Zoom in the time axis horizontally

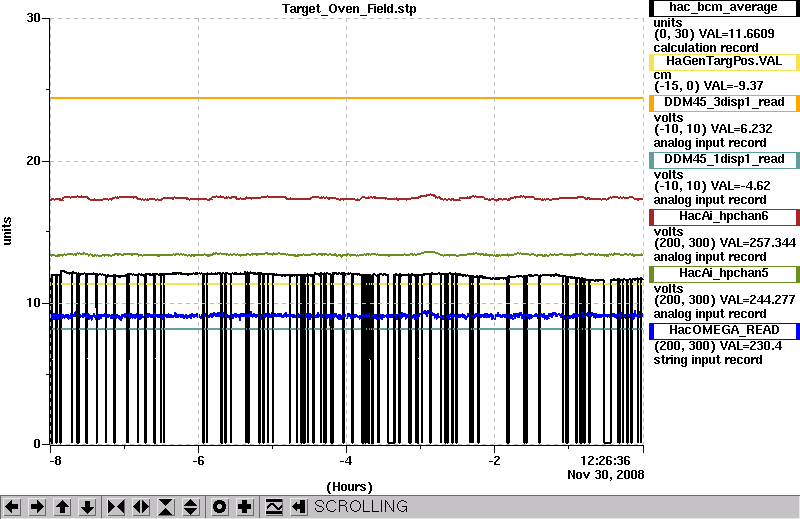116,507
